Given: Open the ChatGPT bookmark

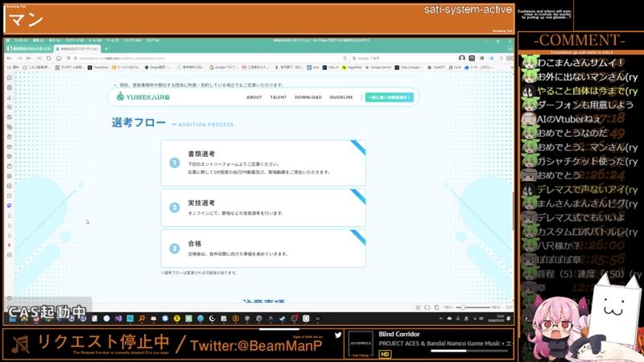Looking at the screenshot, I should coord(436,68).
